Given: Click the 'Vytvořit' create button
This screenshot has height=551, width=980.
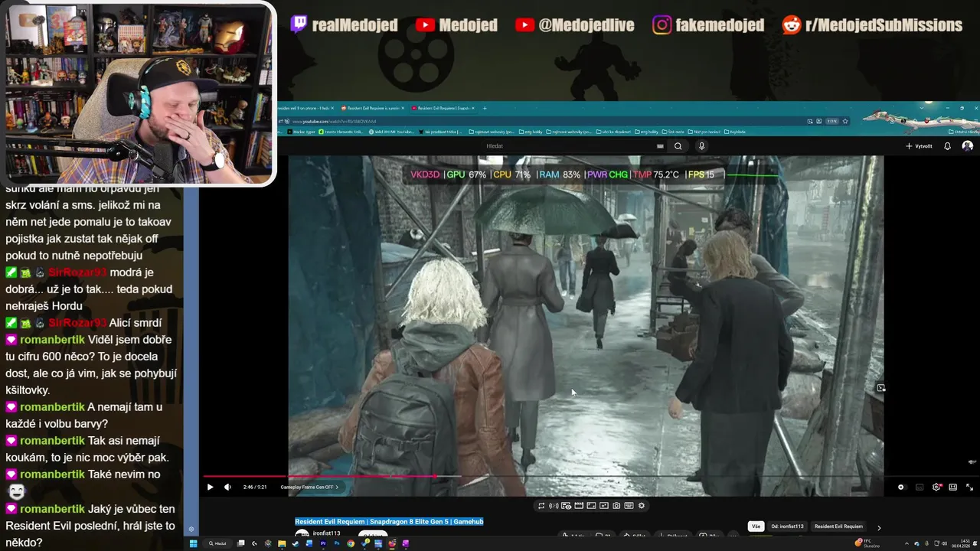Looking at the screenshot, I should (919, 146).
